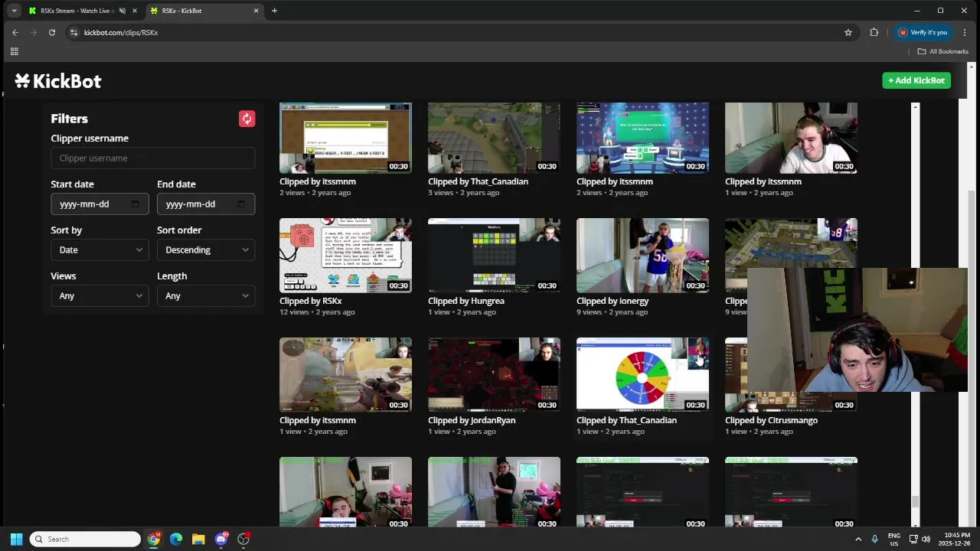The width and height of the screenshot is (980, 551).
Task: Open clip by RSKx with 12 views
Action: click(345, 256)
